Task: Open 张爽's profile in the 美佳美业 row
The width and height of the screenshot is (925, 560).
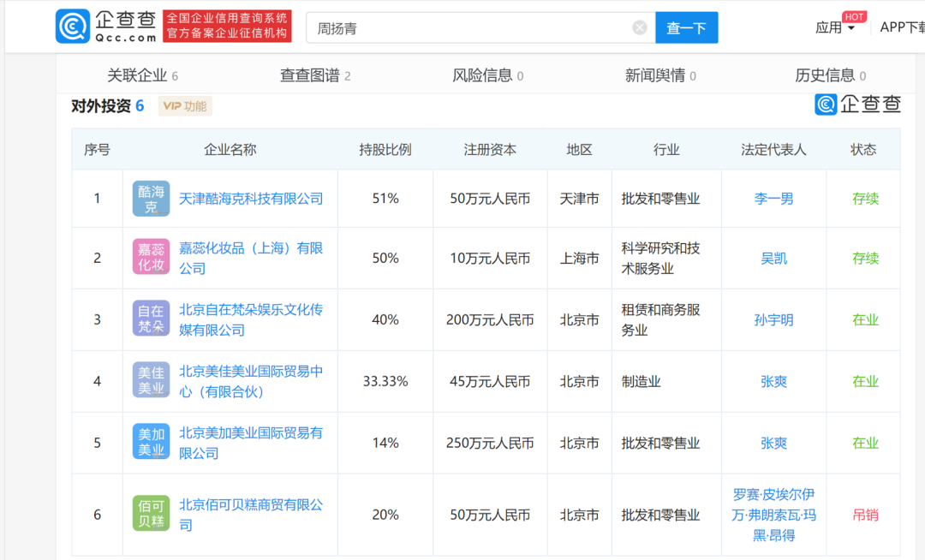Action: pyautogui.click(x=774, y=381)
